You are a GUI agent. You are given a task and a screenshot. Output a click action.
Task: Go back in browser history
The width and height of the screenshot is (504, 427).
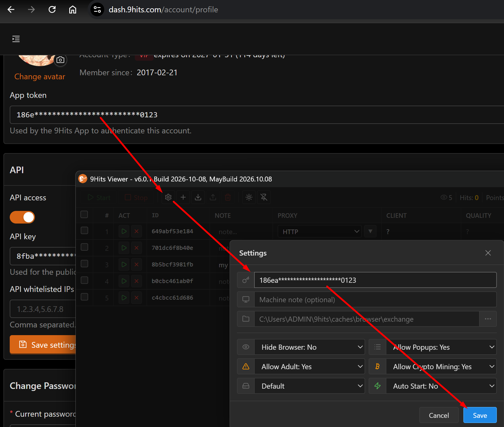tap(11, 9)
